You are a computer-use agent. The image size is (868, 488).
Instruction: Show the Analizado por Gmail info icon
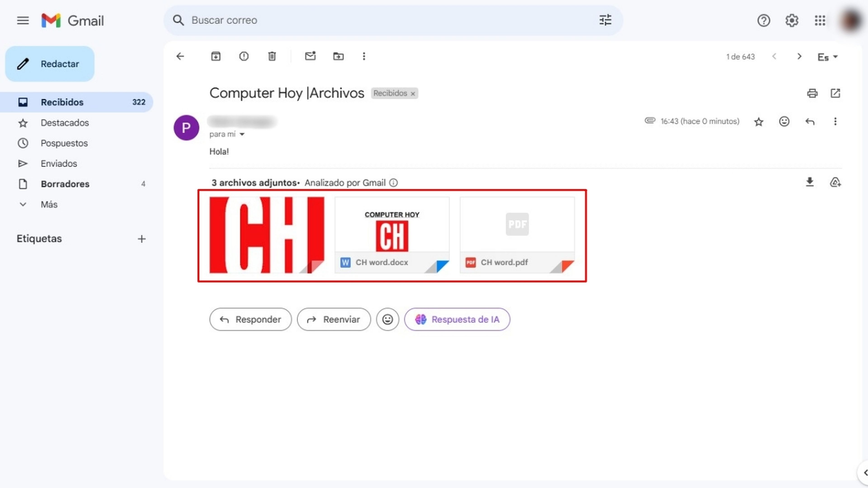point(393,183)
